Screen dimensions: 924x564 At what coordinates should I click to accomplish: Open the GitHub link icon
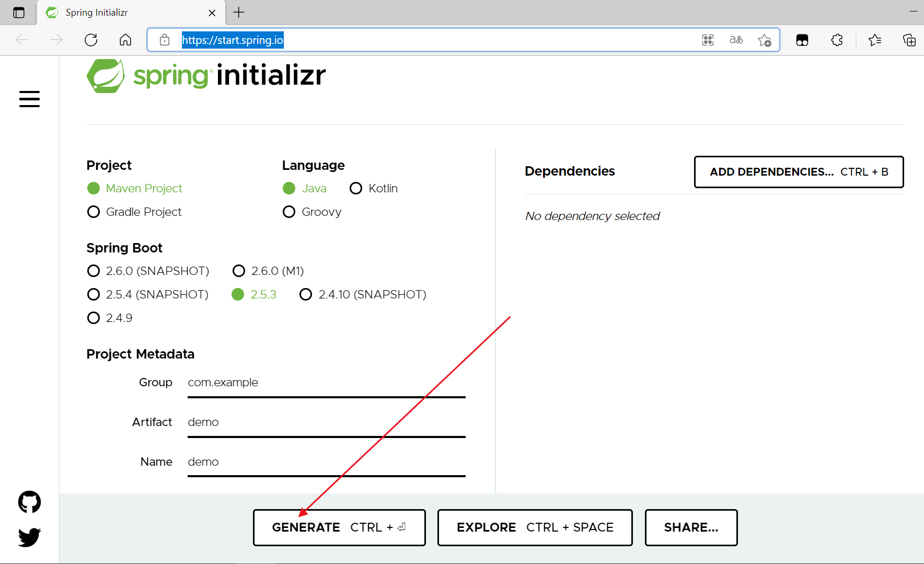[x=29, y=502]
